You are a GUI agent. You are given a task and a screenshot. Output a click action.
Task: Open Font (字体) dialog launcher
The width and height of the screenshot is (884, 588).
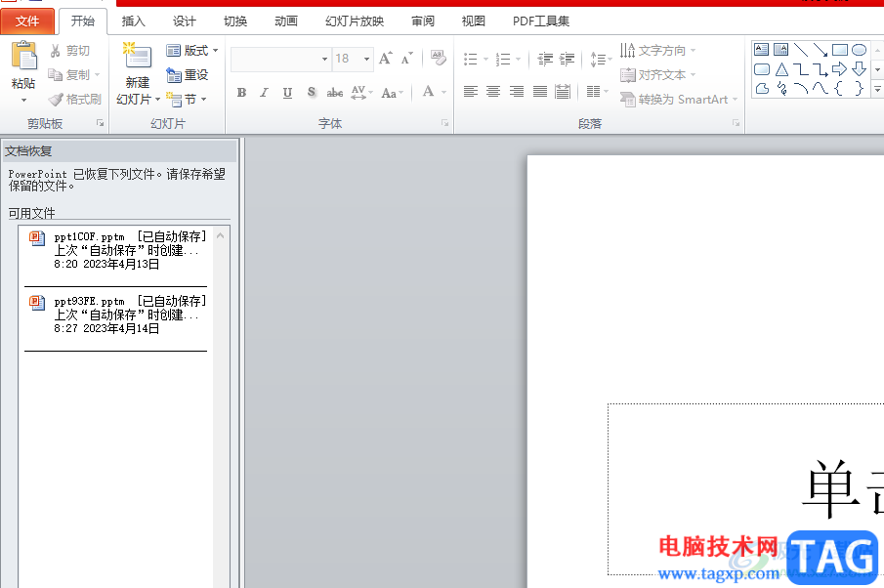(444, 123)
